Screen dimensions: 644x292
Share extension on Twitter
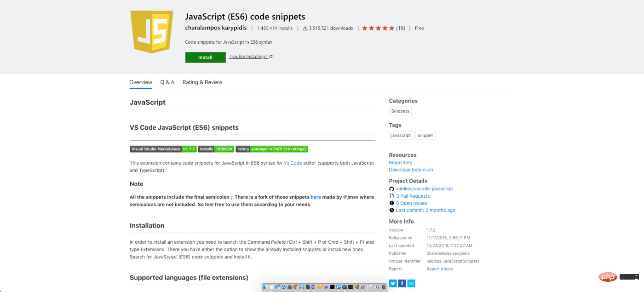point(393,283)
